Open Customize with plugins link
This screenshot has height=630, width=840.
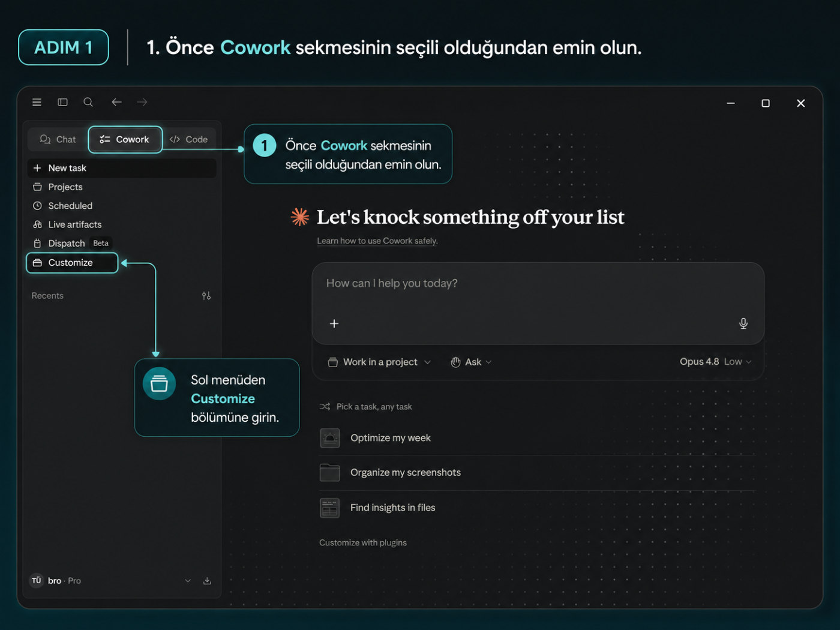point(363,542)
